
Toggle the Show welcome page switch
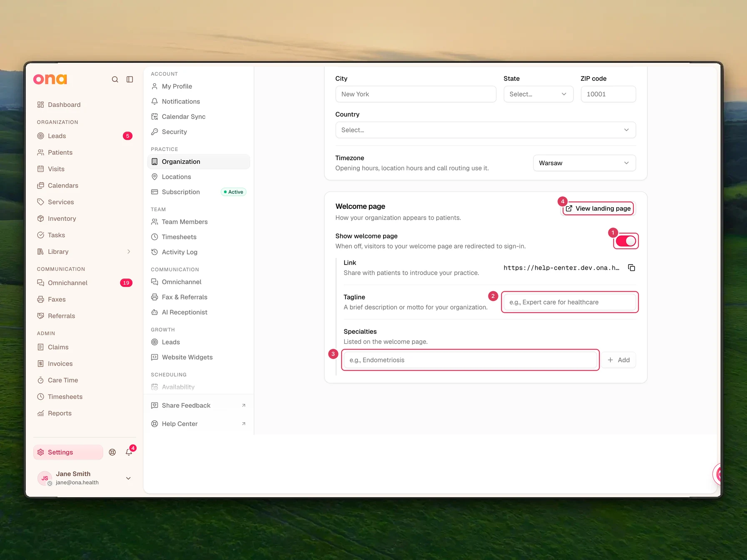click(626, 241)
